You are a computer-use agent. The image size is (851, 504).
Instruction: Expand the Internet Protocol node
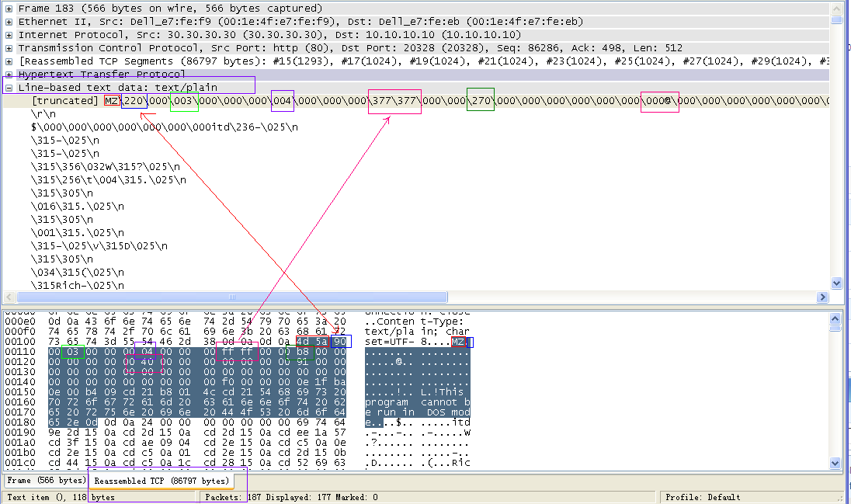[x=9, y=35]
